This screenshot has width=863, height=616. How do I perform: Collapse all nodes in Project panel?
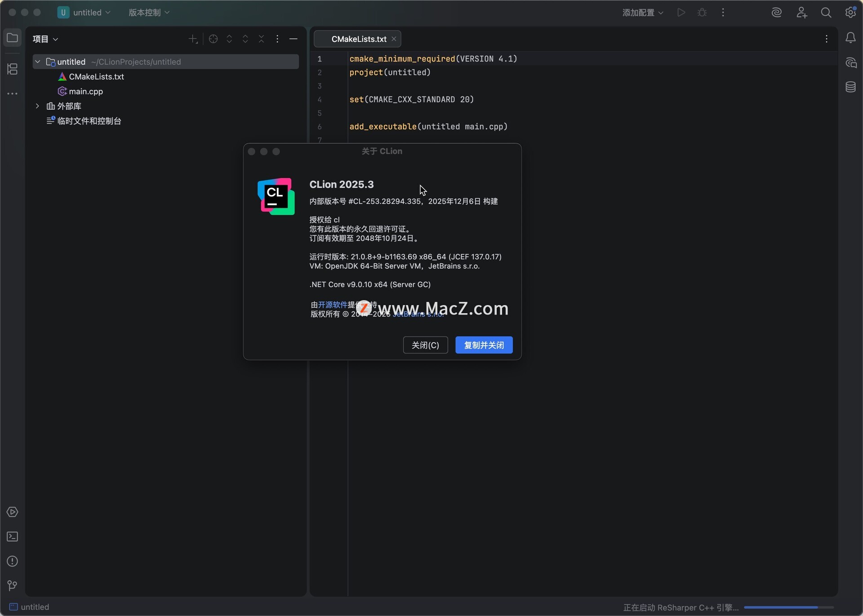[x=261, y=39]
